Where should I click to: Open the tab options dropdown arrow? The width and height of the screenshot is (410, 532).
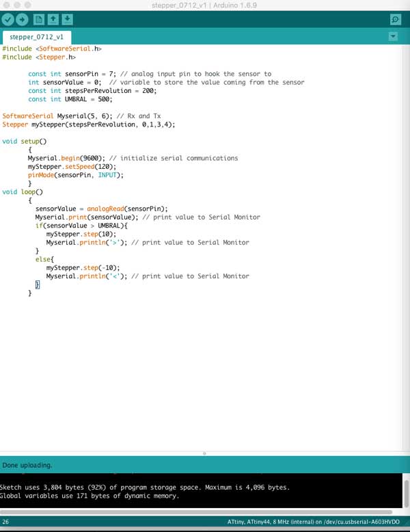click(393, 36)
